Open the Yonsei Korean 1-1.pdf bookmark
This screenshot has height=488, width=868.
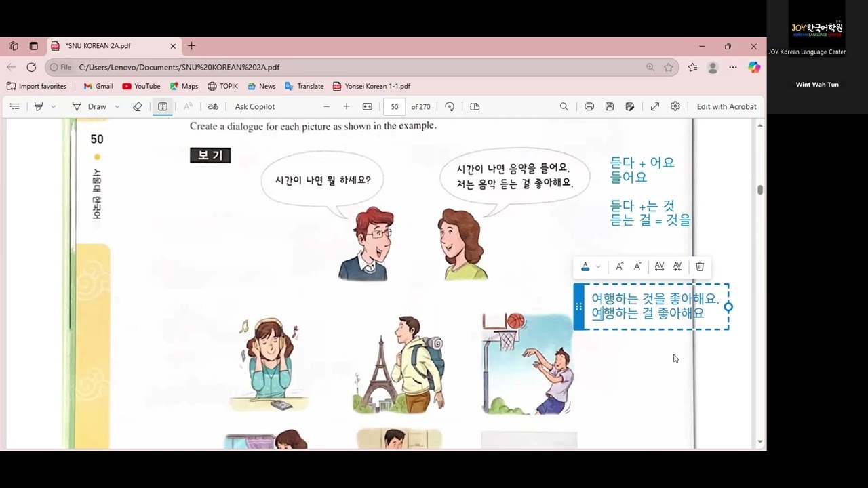(372, 86)
